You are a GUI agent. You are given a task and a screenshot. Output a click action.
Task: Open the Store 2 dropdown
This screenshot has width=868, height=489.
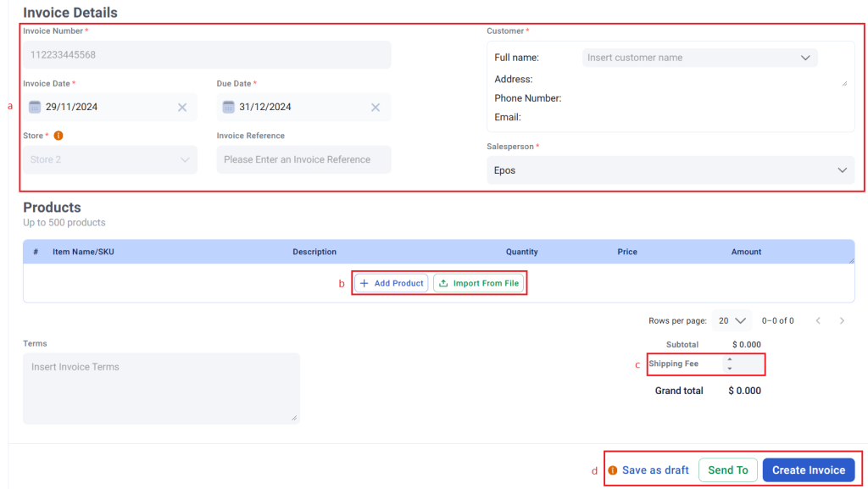(x=110, y=159)
